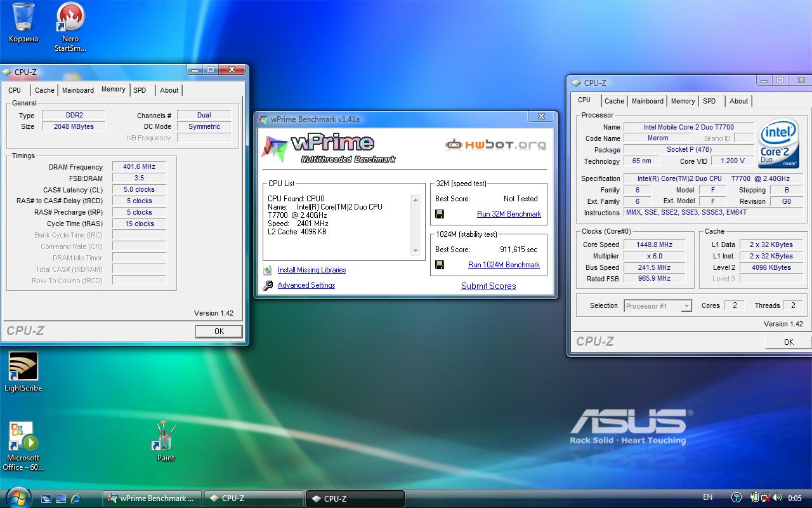812x508 pixels.
Task: Open Cache tab in left CPU-Z window
Action: click(x=44, y=90)
